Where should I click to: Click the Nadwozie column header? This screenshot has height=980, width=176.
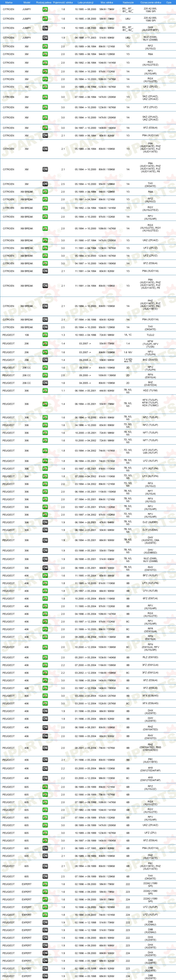click(128, 2)
